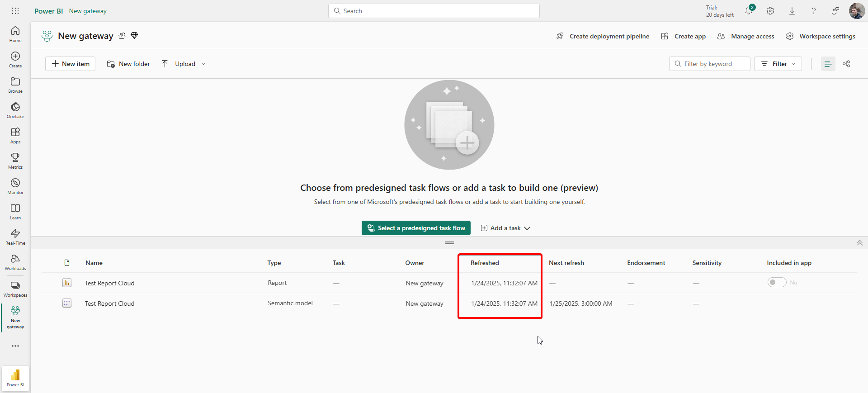The height and width of the screenshot is (393, 868).
Task: Sort by the Next refresh column header
Action: [x=566, y=263]
